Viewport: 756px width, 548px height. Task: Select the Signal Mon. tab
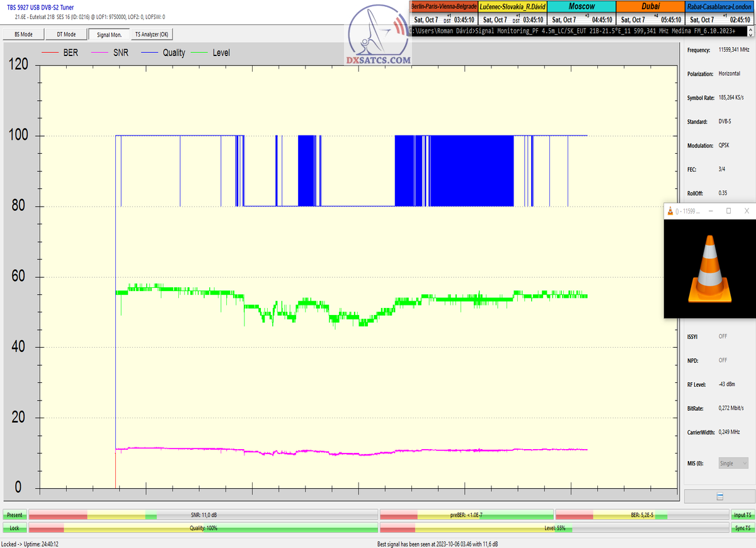pyautogui.click(x=109, y=35)
